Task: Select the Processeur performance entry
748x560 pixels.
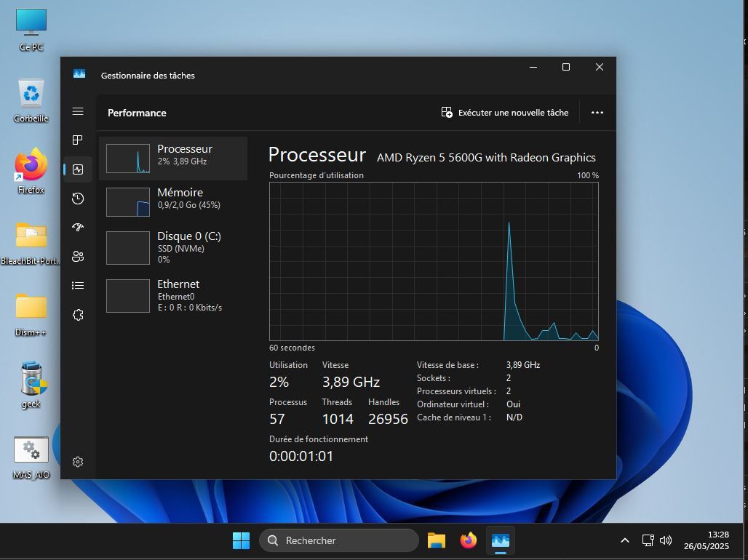Action: coord(173,159)
